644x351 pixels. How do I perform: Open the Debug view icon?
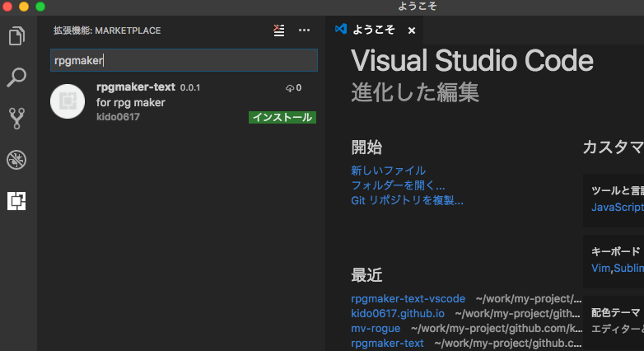[16, 160]
